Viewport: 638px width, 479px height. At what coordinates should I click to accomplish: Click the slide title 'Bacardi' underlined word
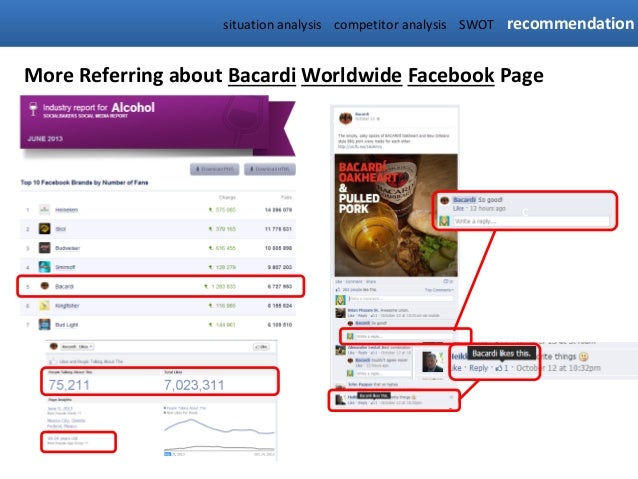point(262,76)
